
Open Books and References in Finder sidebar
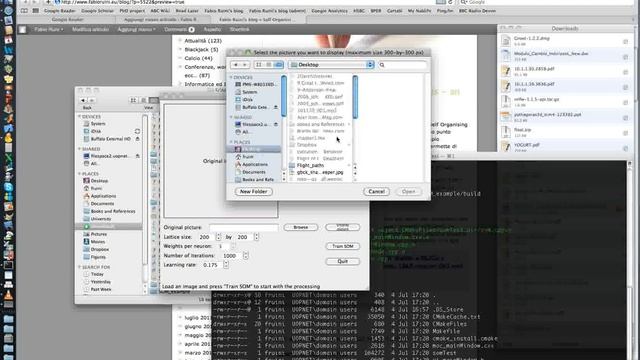(113, 211)
